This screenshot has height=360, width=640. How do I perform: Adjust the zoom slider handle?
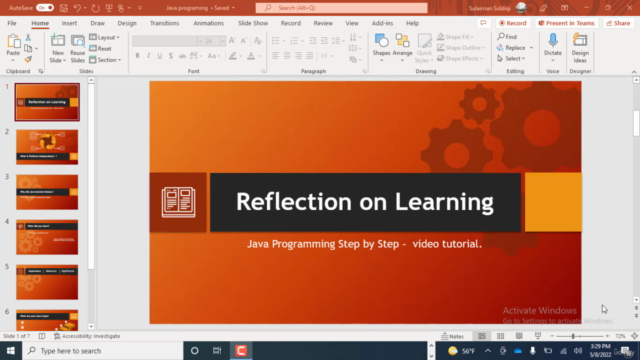click(573, 336)
